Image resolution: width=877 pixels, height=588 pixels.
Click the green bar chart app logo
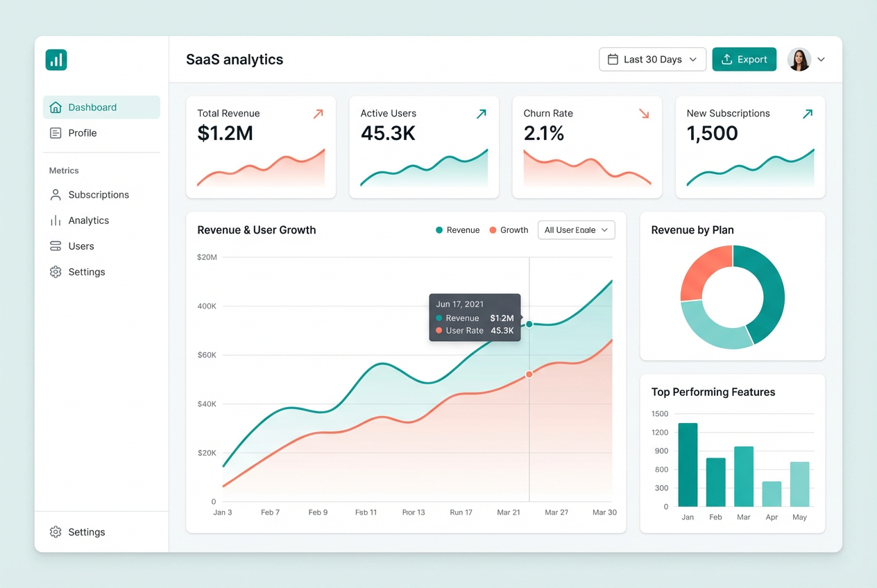[x=56, y=60]
